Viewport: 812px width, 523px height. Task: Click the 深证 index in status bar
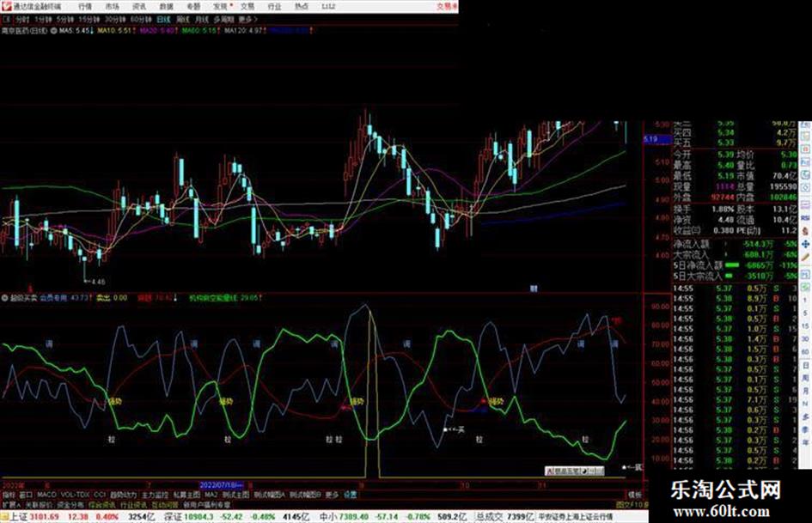tap(173, 517)
